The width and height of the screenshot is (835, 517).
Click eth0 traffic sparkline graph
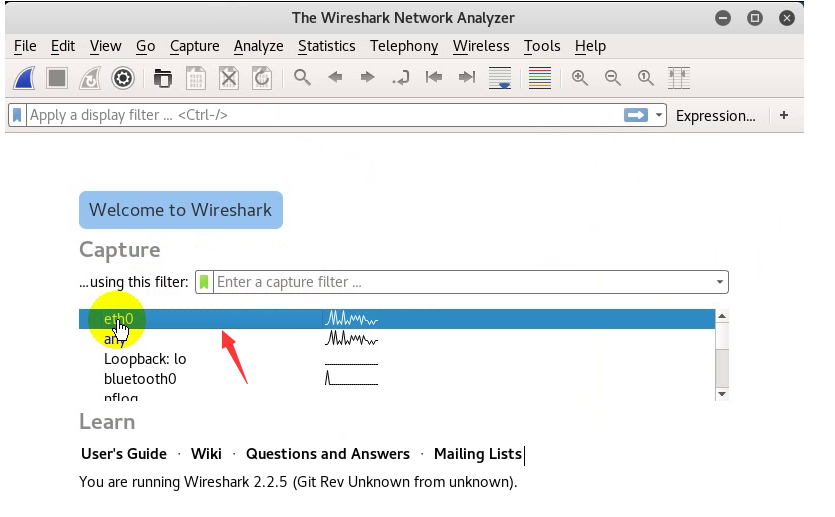[351, 319]
